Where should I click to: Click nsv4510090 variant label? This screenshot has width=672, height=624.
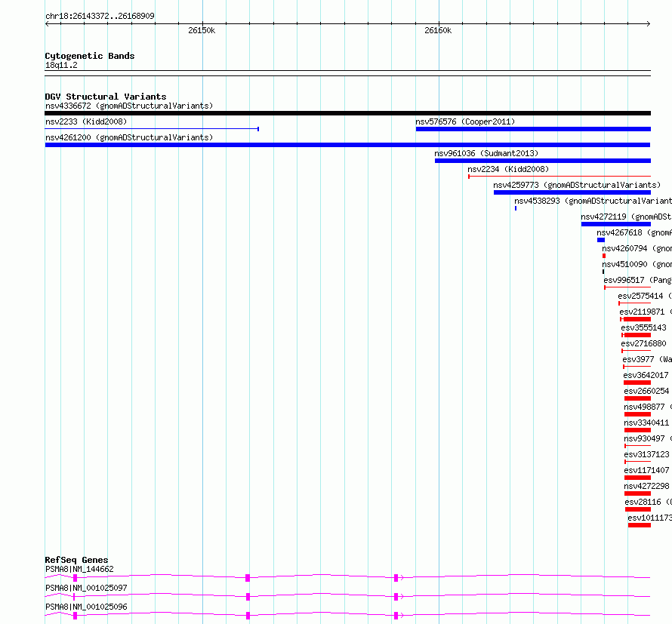(637, 264)
